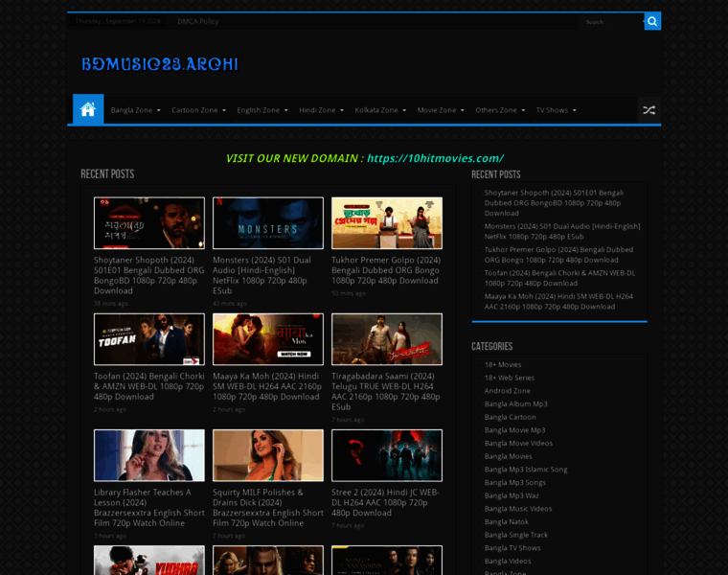Open sidebar Tukhor Premer Golpo recent post
Image resolution: width=728 pixels, height=575 pixels.
(558, 255)
